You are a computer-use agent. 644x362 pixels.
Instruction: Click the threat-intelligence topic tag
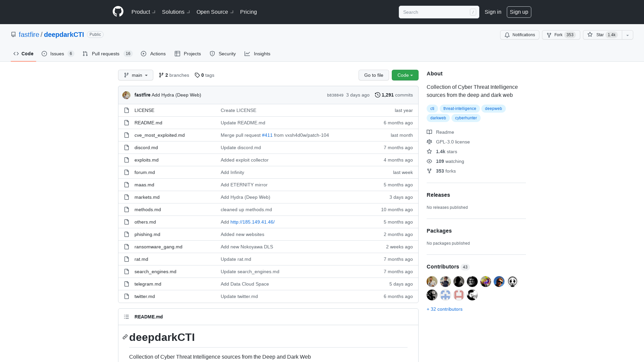tap(460, 109)
